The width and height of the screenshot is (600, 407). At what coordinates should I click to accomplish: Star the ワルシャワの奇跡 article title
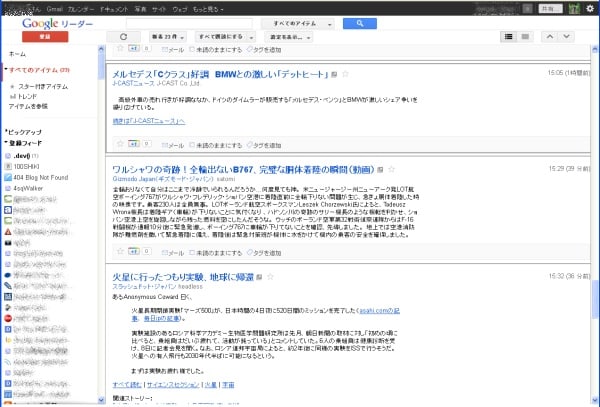pos(391,169)
